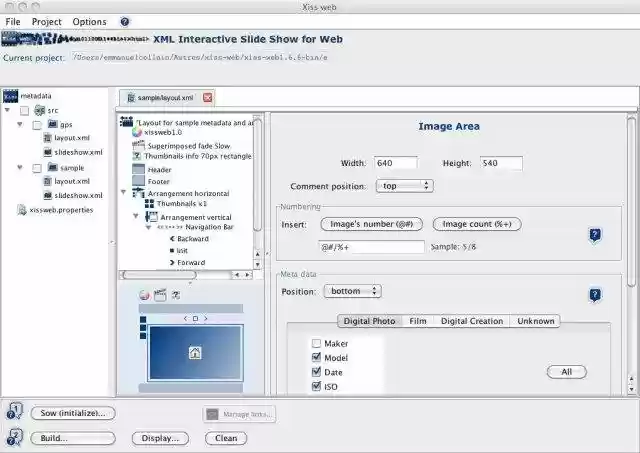This screenshot has height=453, width=640.
Task: Select layout.xml icon under gps
Action: coord(47,138)
